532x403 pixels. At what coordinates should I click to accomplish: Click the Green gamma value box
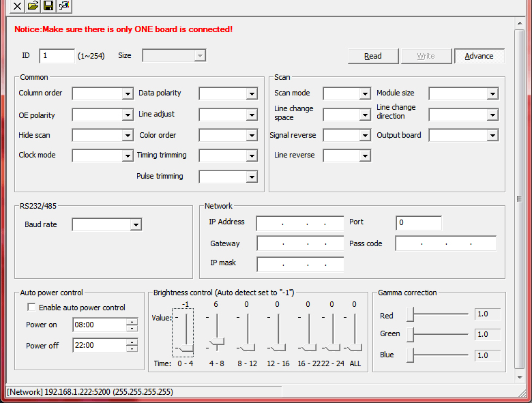point(488,335)
